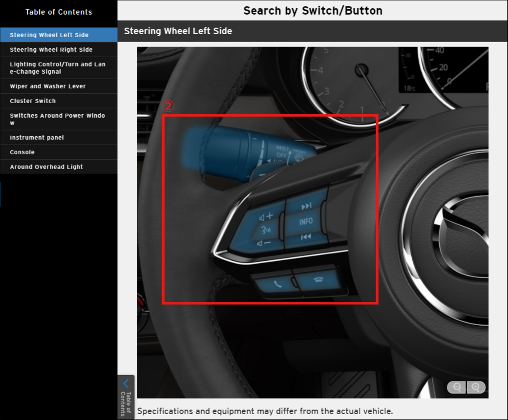Click the INFO button on steering wheel

(306, 222)
